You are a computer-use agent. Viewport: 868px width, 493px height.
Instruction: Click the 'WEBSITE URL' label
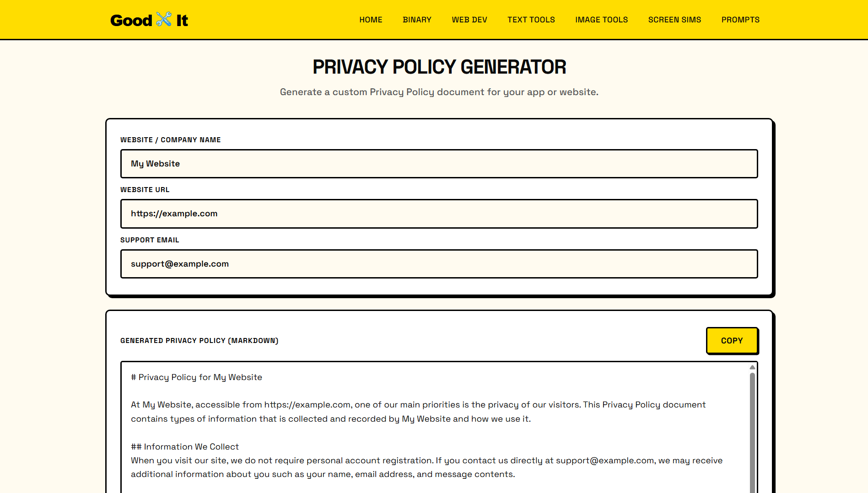(145, 190)
